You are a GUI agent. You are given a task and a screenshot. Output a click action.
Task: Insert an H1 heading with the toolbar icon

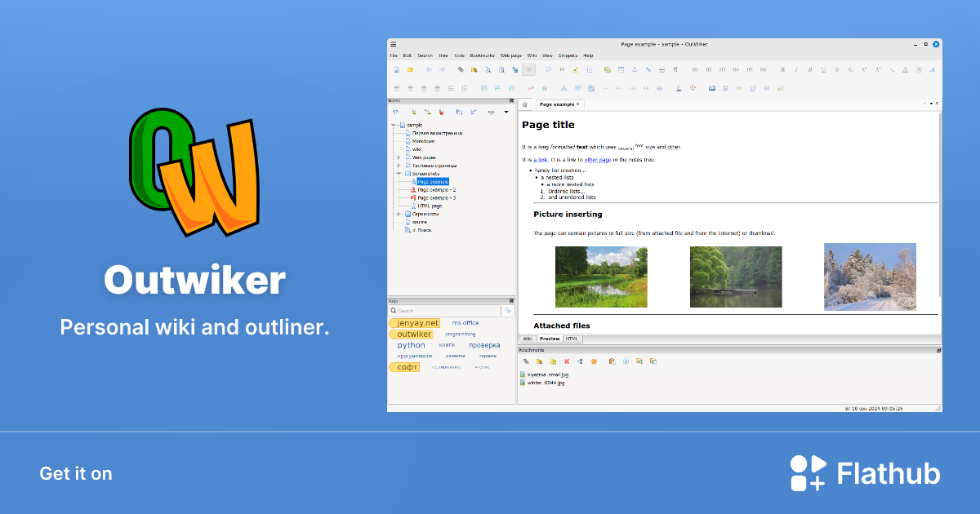(x=695, y=69)
